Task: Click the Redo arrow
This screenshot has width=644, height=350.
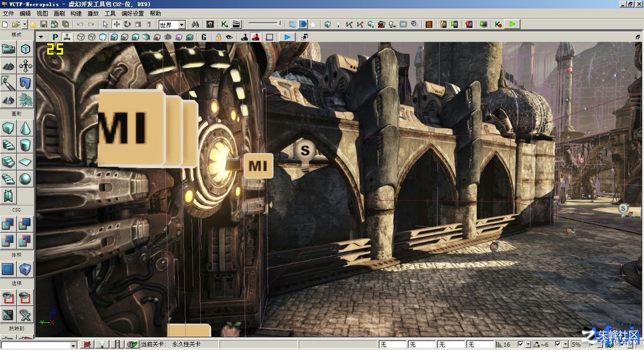Action: (91, 24)
